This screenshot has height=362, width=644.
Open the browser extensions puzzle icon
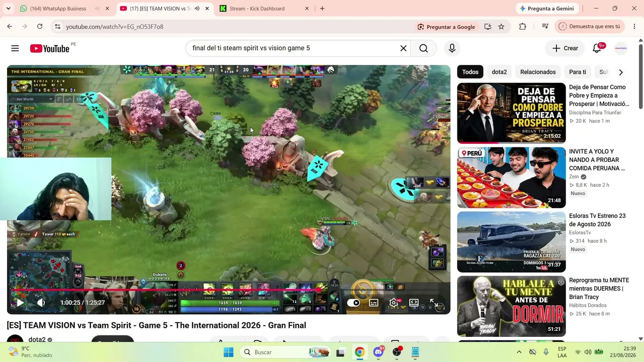523,27
